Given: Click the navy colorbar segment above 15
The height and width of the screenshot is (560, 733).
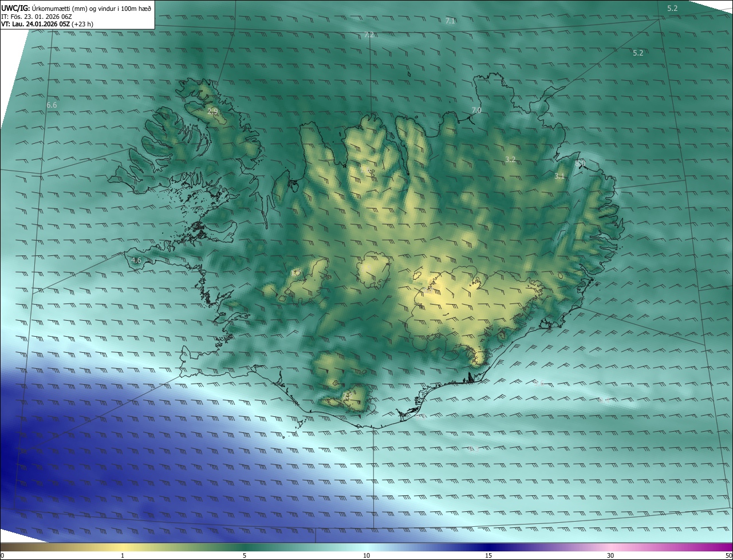Looking at the screenshot, I should tap(488, 547).
